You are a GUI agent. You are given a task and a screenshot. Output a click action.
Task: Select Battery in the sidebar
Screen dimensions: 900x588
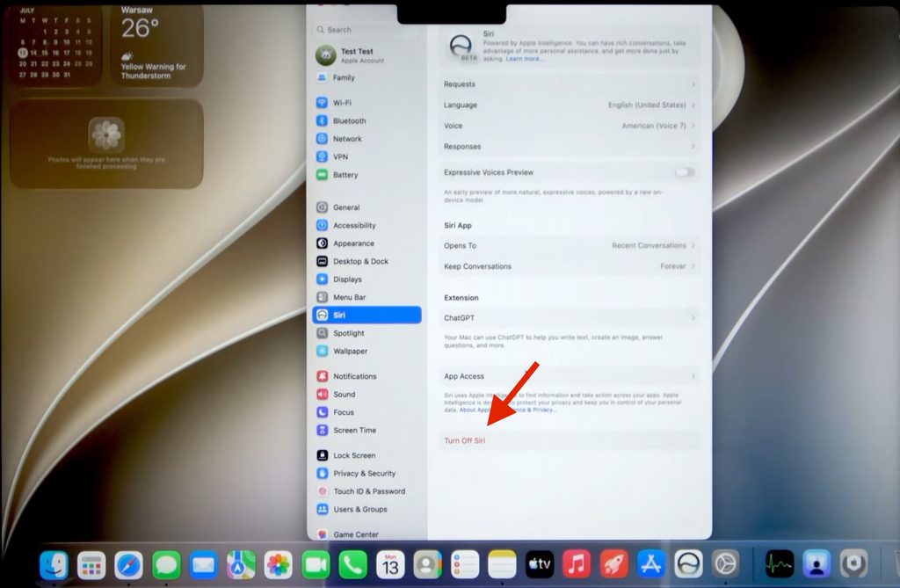pos(367,175)
